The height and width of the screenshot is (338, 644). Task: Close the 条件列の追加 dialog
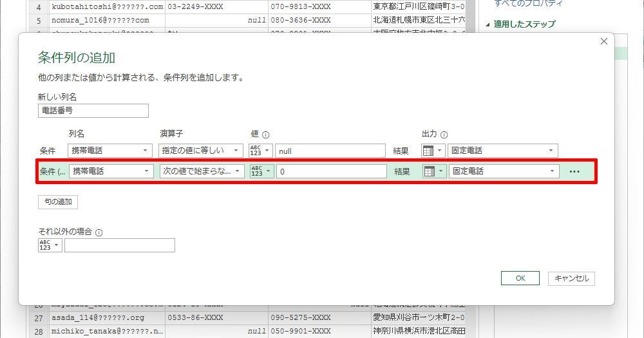pyautogui.click(x=603, y=41)
